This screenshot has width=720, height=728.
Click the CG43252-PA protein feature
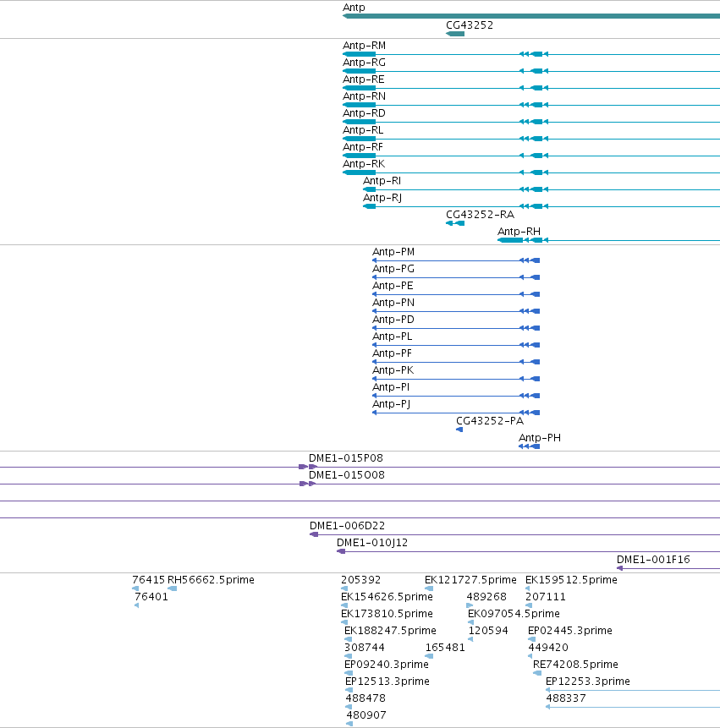[459, 430]
